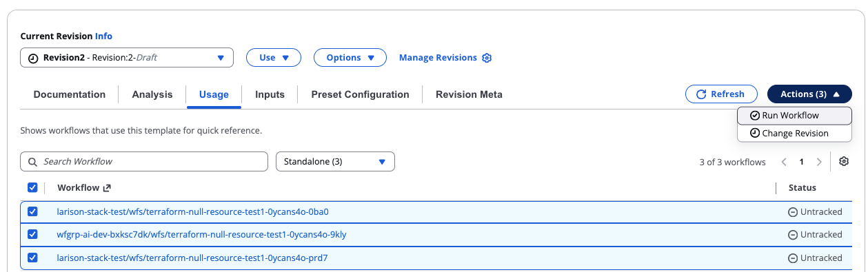Click the Manage Revisions gear icon
The width and height of the screenshot is (868, 272).
487,58
